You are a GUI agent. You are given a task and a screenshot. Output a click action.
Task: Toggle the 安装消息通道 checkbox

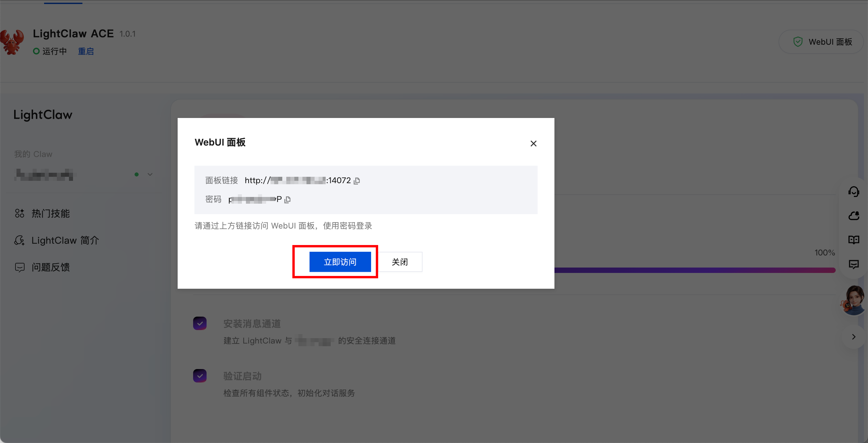click(x=200, y=323)
